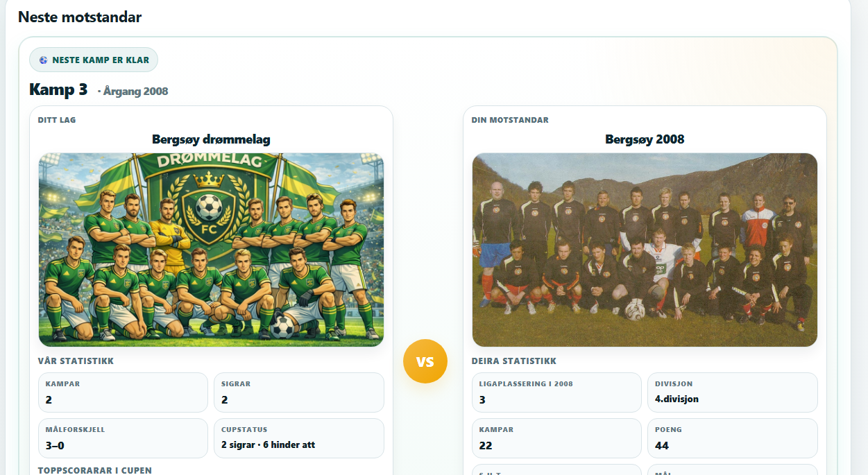Select the Divisjon 4.divisjon card

pos(732,392)
